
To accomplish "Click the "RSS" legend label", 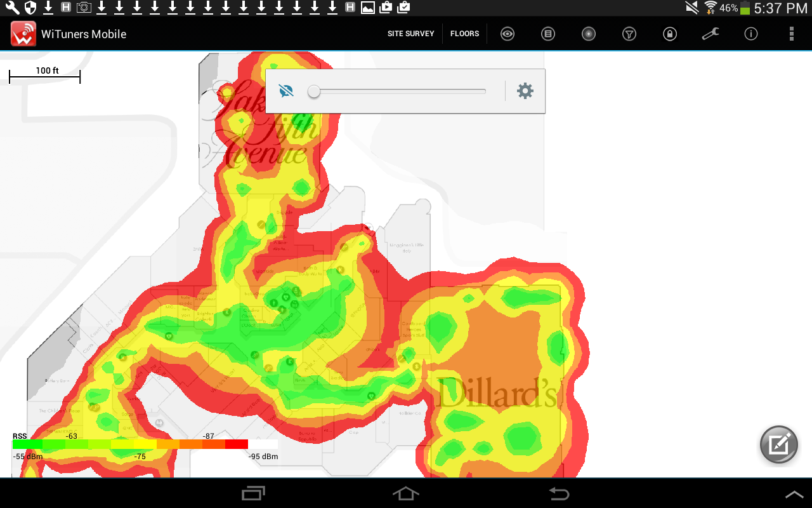I will pyautogui.click(x=20, y=436).
